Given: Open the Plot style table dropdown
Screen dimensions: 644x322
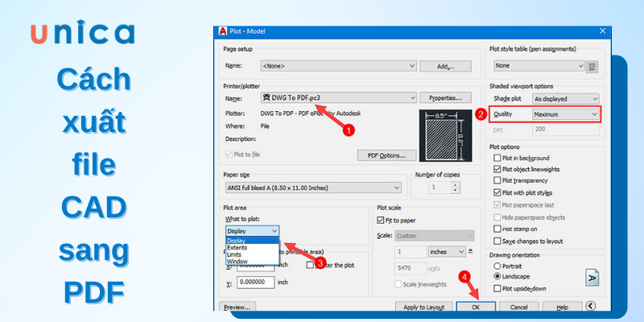Looking at the screenshot, I should [x=539, y=66].
